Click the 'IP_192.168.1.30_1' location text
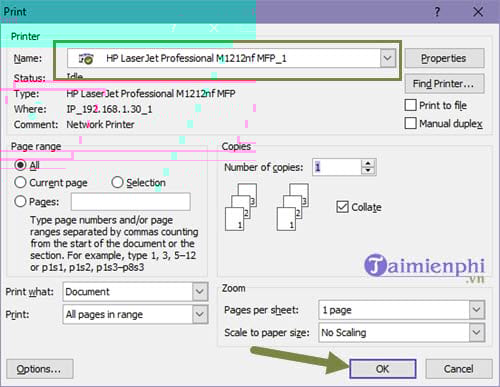The image size is (500, 387). tap(109, 109)
